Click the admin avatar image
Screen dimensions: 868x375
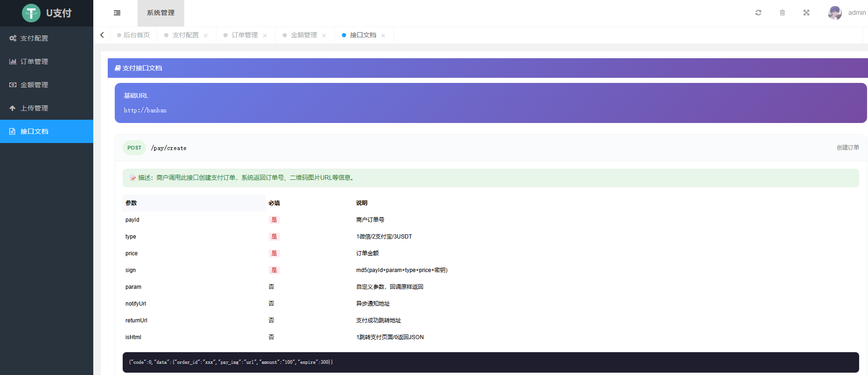(835, 13)
